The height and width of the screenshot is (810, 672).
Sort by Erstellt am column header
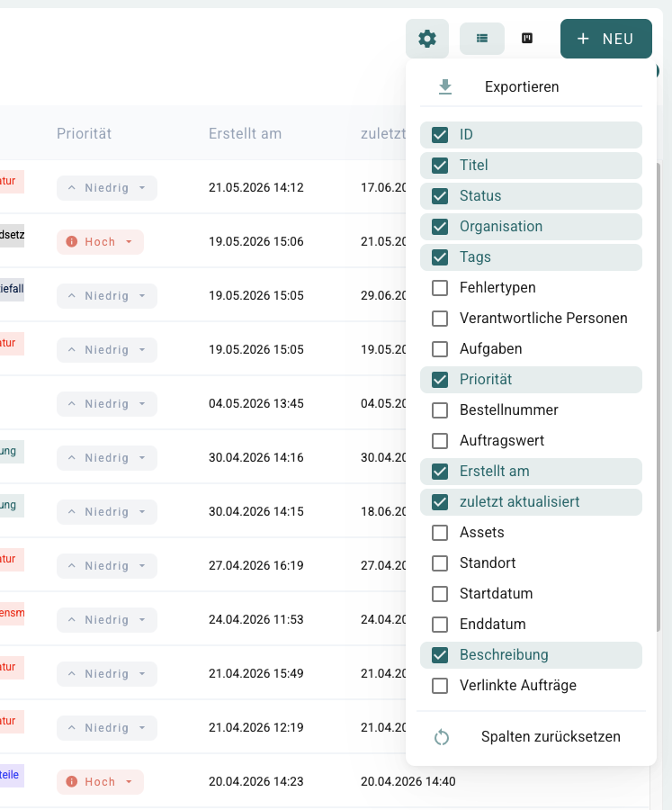coord(245,134)
